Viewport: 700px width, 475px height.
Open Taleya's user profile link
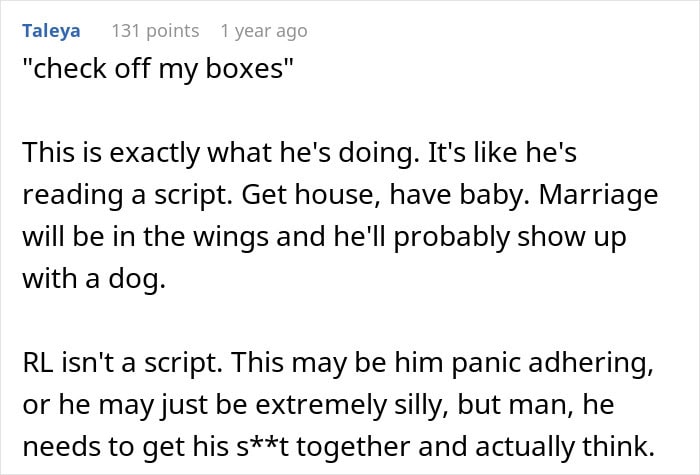pyautogui.click(x=51, y=31)
